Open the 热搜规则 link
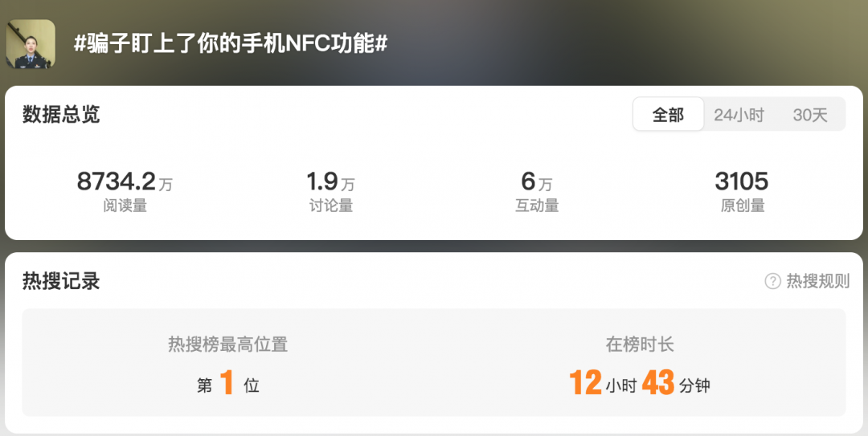 (x=817, y=281)
